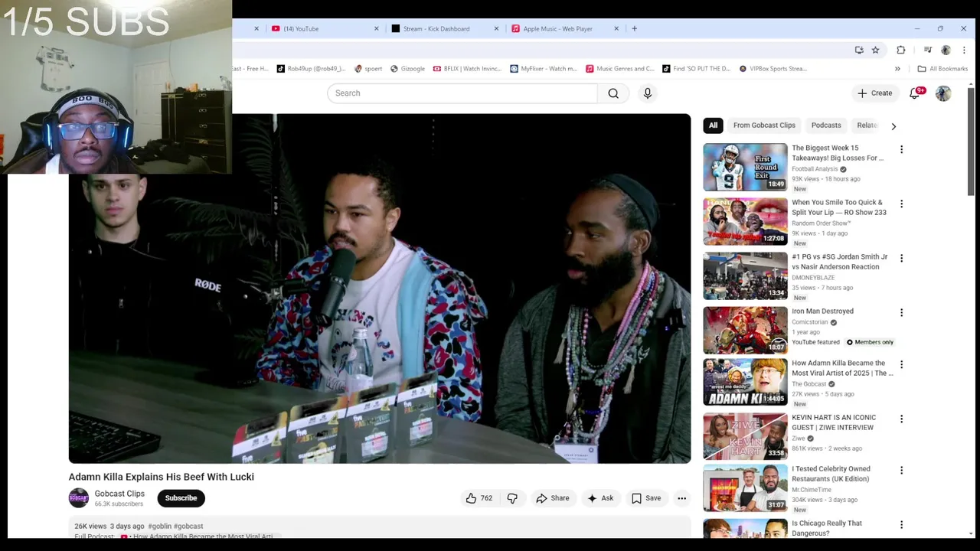Viewport: 980px width, 551px height.
Task: Save video to playlist
Action: [646, 498]
